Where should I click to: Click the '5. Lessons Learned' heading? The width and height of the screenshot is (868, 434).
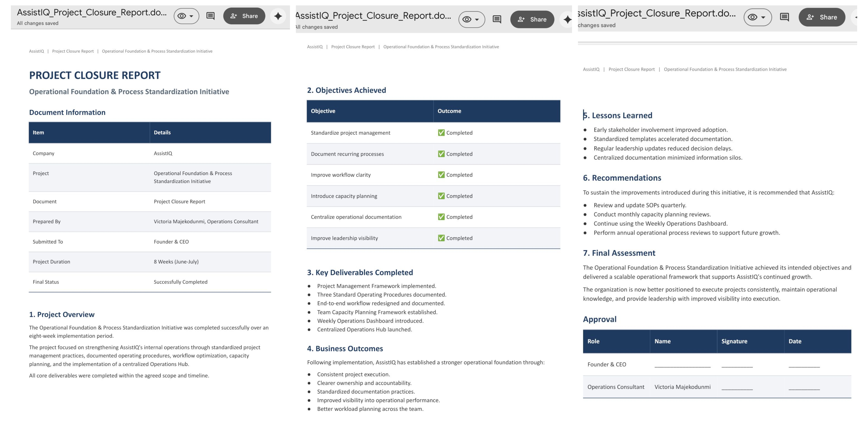point(618,115)
